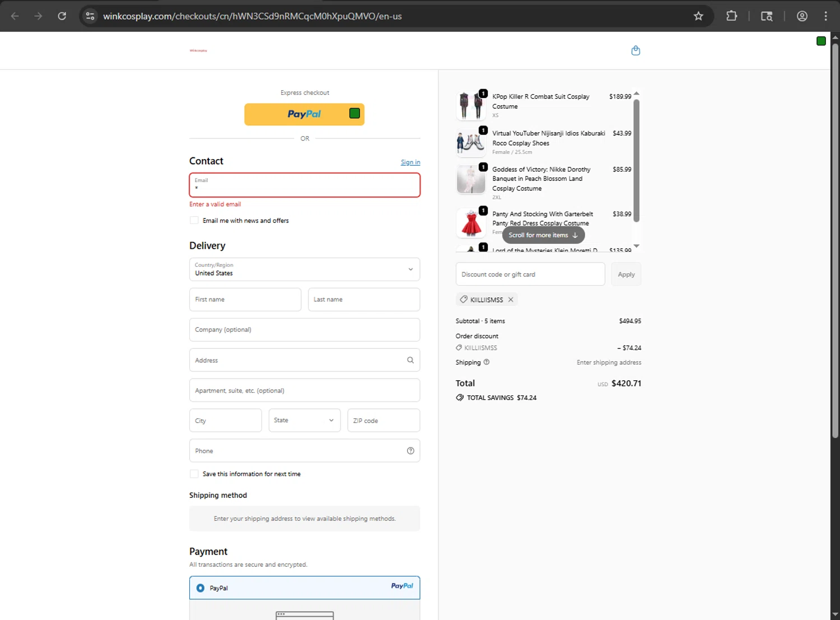Open the browser side panel search icon
Viewport: 840px width, 620px height.
coord(767,16)
